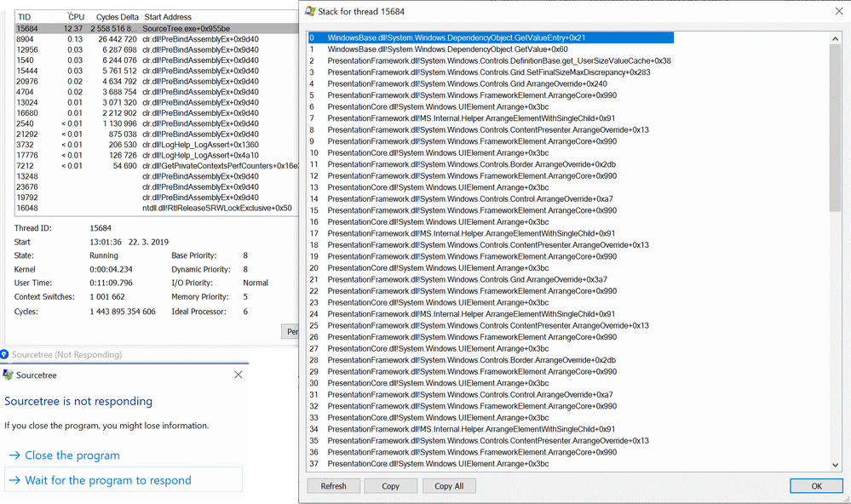This screenshot has width=851, height=504.
Task: Click the Stack for thread window title icon
Action: 310,11
